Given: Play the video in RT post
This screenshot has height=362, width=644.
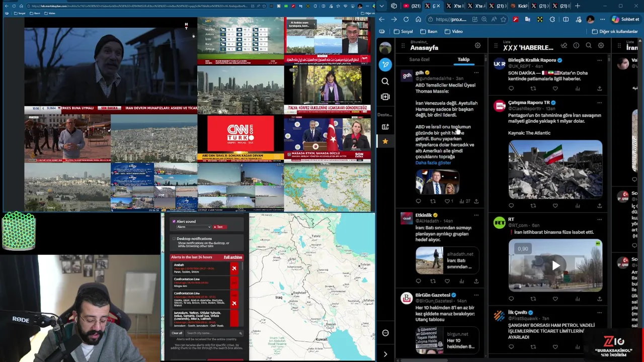Looking at the screenshot, I should [x=555, y=266].
